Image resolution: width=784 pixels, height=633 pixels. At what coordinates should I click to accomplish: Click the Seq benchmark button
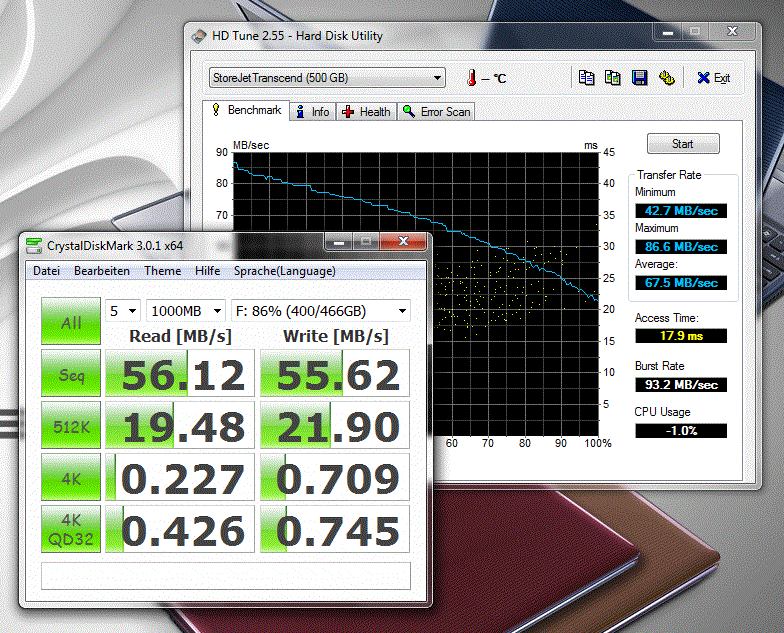pos(71,374)
